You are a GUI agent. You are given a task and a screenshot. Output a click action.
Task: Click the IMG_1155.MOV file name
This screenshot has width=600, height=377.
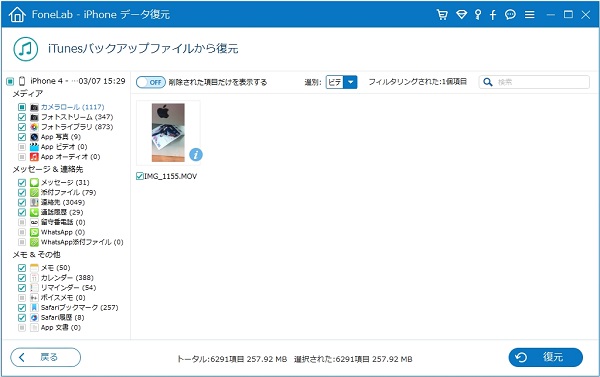171,176
